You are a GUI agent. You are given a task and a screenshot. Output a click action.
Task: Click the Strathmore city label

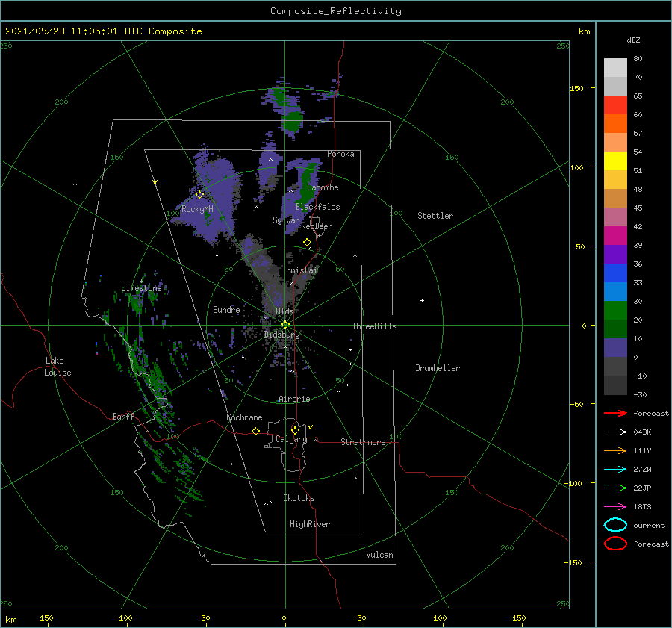[x=363, y=442]
